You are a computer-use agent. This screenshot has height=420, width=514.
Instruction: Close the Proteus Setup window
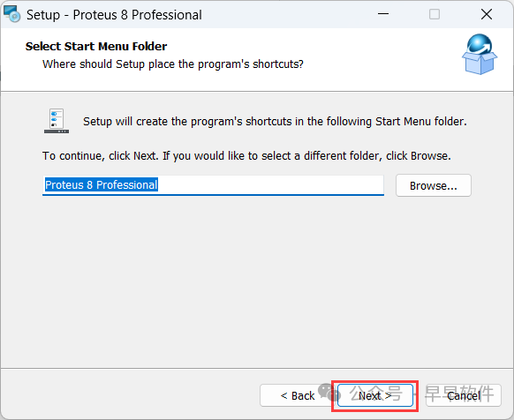point(487,14)
